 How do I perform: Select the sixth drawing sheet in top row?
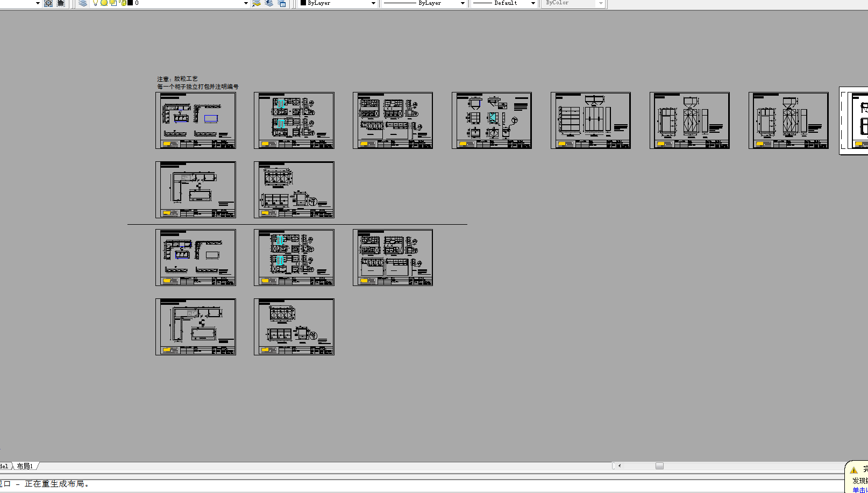(689, 120)
